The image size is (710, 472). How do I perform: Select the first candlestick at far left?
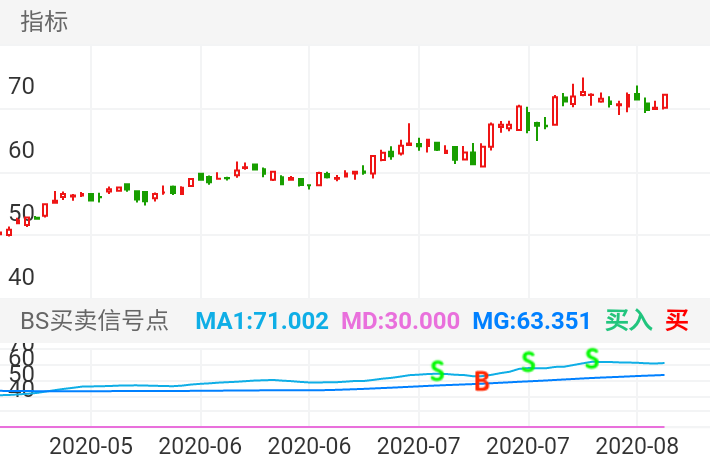(x=9, y=231)
